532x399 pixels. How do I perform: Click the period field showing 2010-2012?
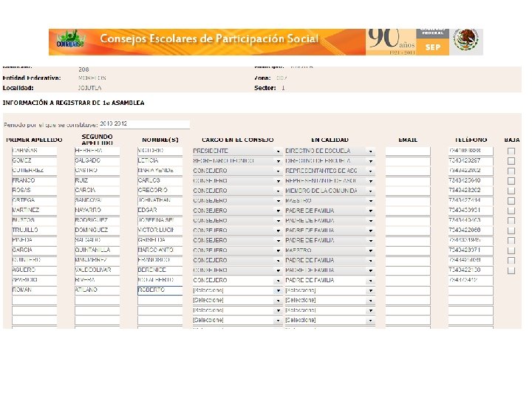[145, 124]
